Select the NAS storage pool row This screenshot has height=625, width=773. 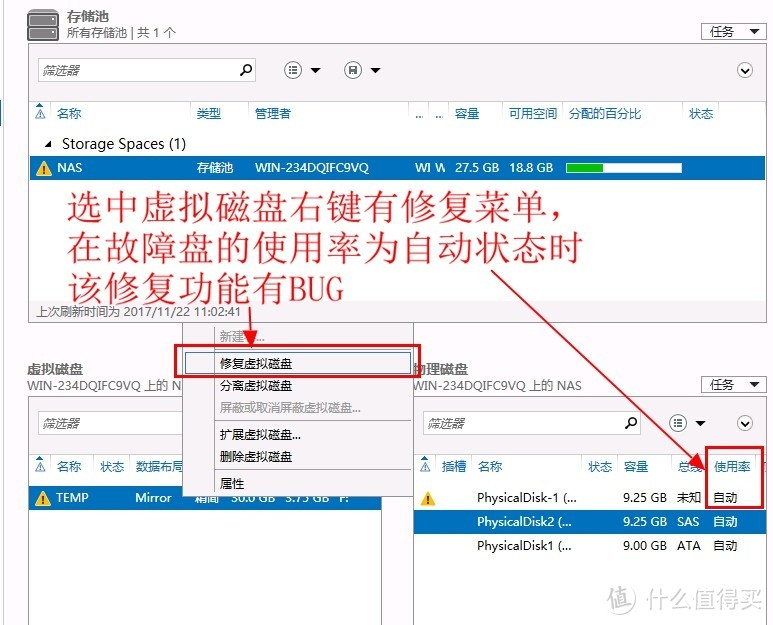click(x=397, y=168)
